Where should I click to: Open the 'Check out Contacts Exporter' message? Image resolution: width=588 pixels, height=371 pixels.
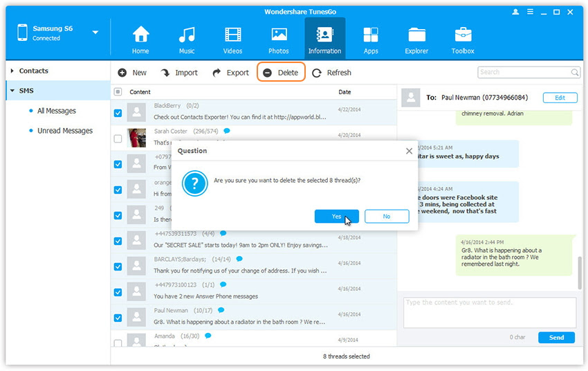click(240, 117)
